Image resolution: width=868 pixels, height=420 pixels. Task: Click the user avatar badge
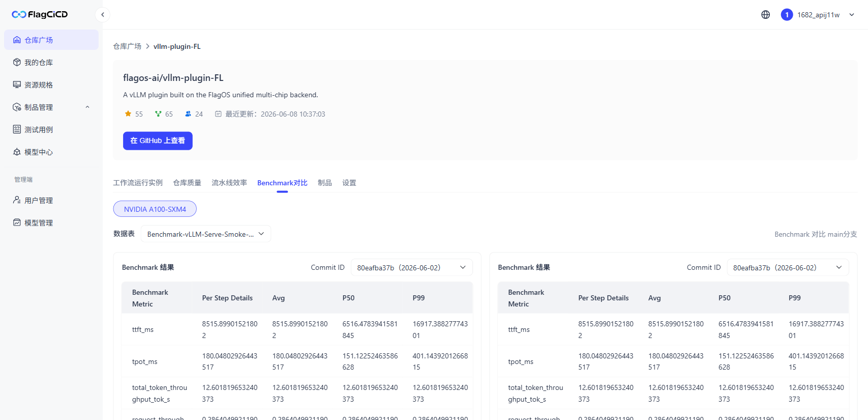(x=787, y=15)
